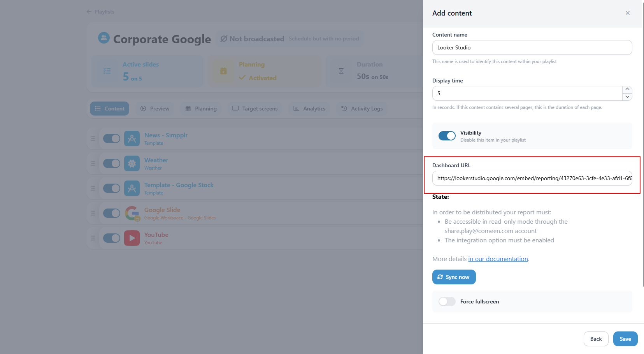Click the News - Simpplr template icon

click(x=132, y=138)
